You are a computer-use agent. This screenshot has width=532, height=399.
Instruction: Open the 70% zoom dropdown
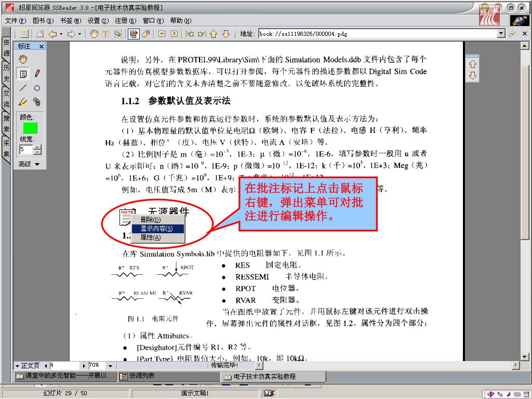tap(110, 366)
